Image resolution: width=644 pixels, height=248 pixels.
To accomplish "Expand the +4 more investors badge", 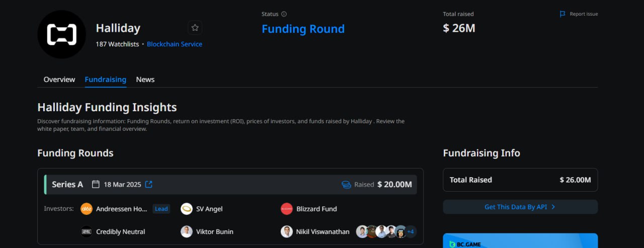I will [x=411, y=232].
